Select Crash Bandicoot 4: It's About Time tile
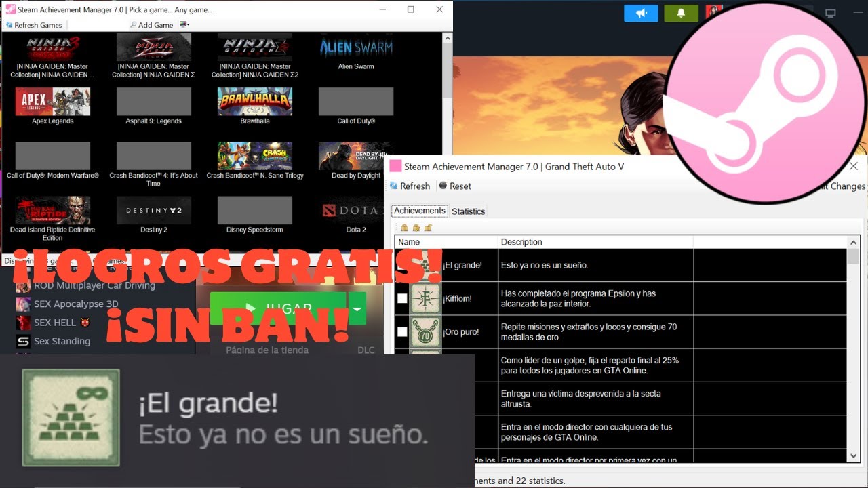This screenshot has width=868, height=488. 154,156
